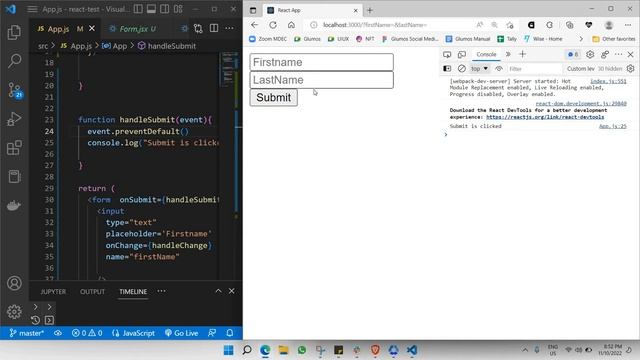Viewport: 640px width, 360px height.
Task: Click console Filter field
Action: (534, 69)
